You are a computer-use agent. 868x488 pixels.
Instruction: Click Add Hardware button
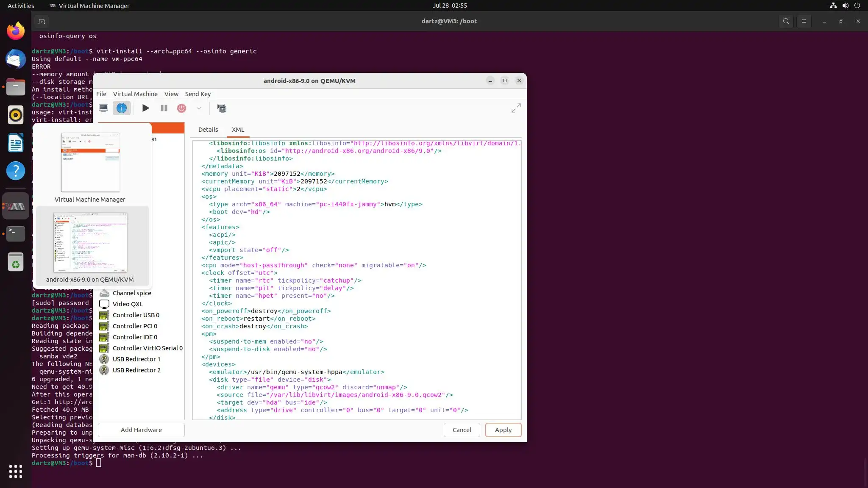141,430
